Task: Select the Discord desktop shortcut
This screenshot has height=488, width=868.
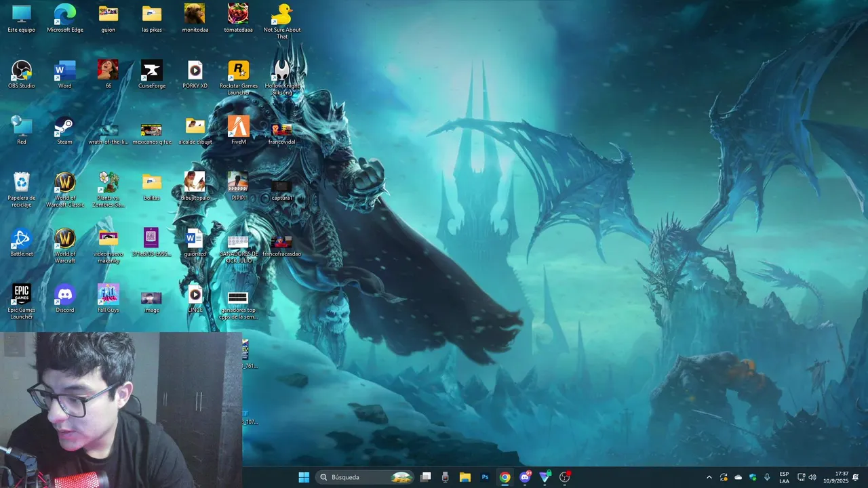Action: (65, 299)
